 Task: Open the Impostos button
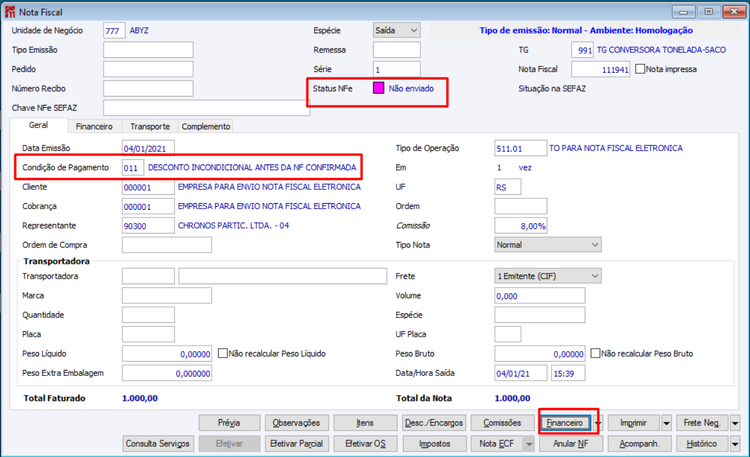coord(434,444)
